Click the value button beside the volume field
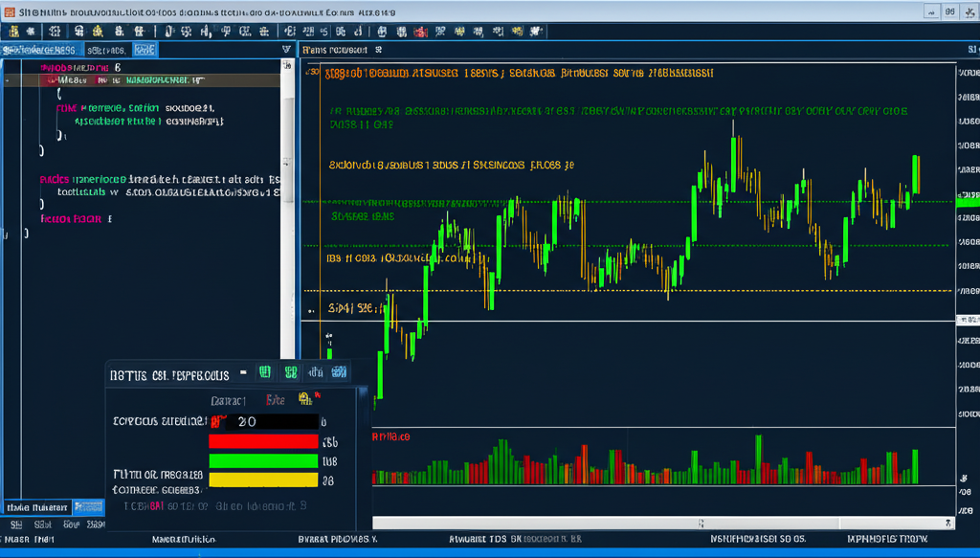 click(x=323, y=421)
